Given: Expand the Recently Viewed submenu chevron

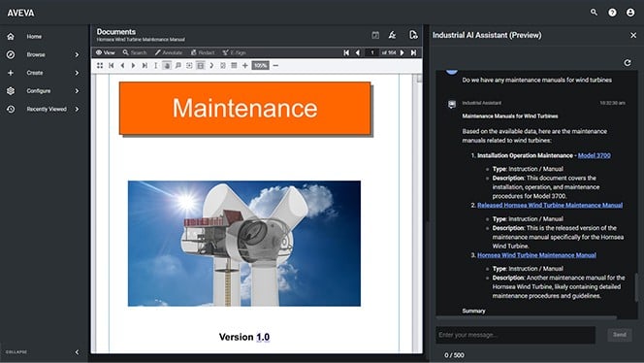Looking at the screenshot, I should click(x=77, y=109).
